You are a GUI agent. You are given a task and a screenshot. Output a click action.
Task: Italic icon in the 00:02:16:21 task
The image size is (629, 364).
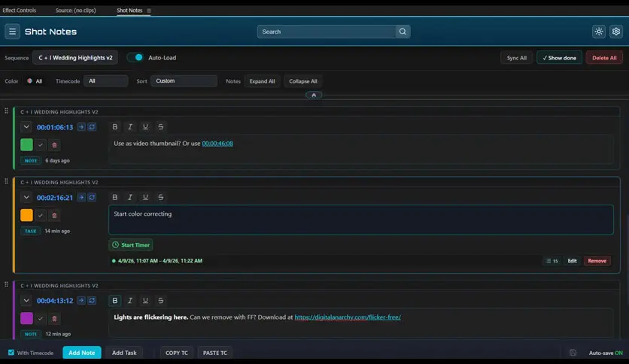pyautogui.click(x=130, y=197)
